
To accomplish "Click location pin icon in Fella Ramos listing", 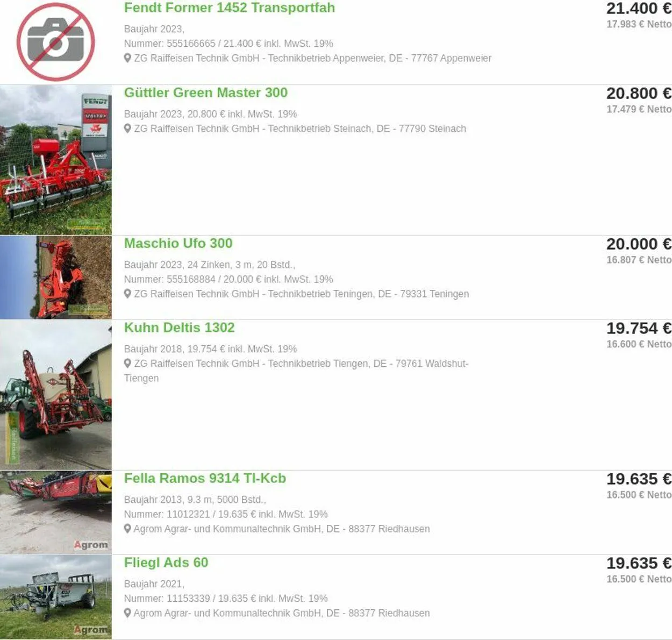I will point(127,529).
